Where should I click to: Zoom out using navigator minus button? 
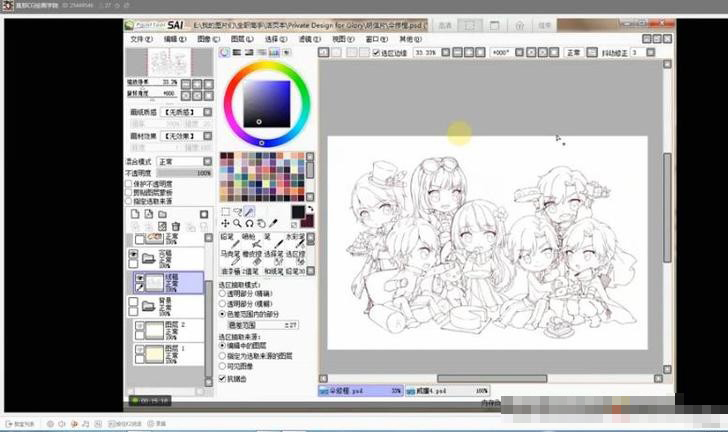pos(186,84)
